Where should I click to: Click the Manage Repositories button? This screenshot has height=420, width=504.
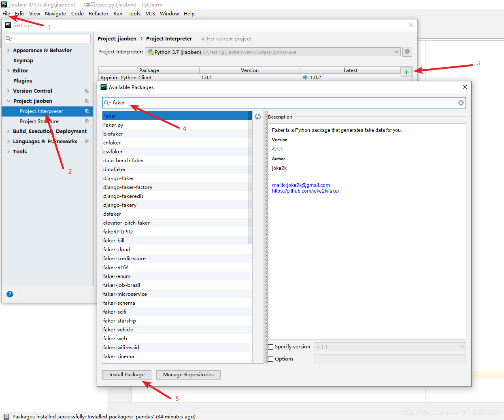click(188, 375)
